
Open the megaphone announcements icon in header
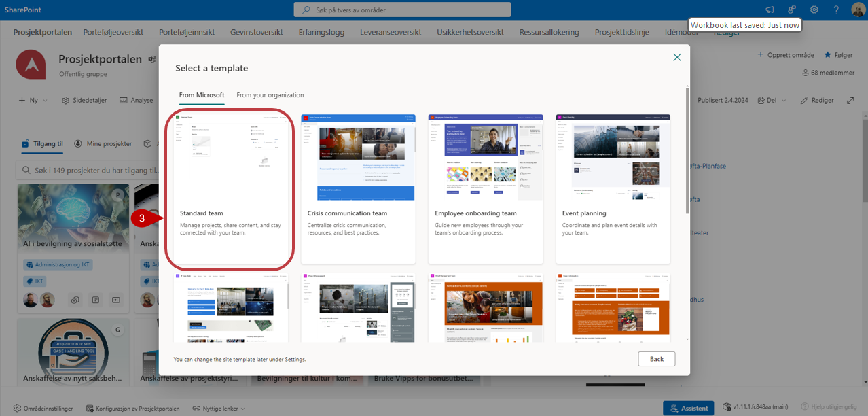point(770,10)
